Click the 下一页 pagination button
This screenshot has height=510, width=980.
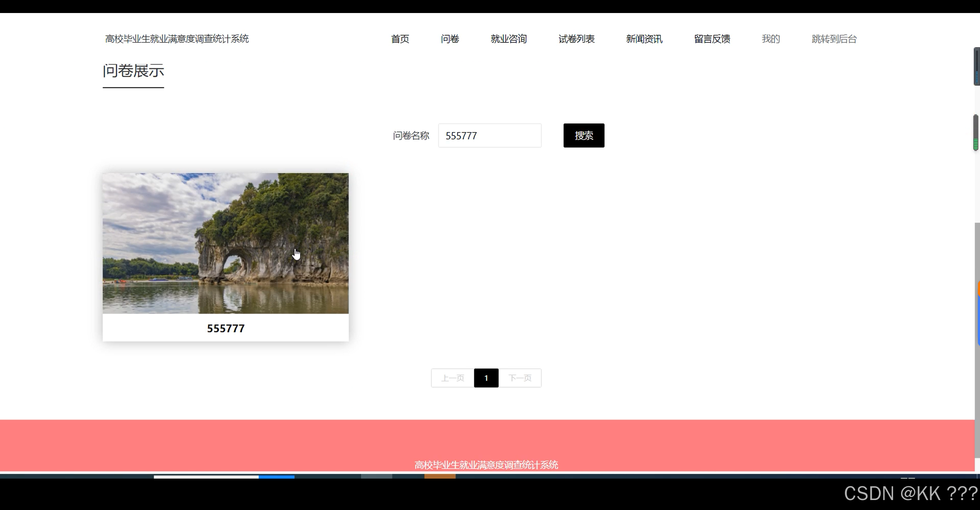pyautogui.click(x=520, y=378)
